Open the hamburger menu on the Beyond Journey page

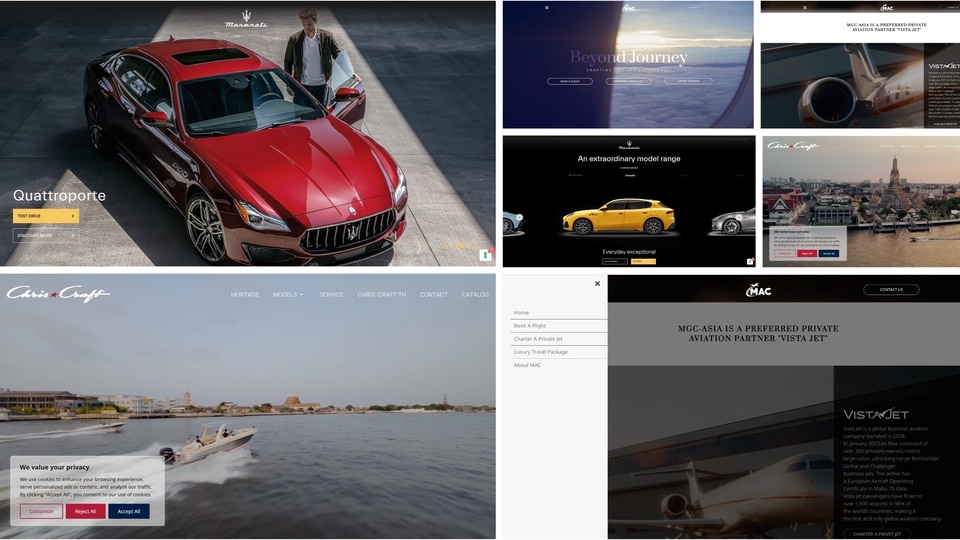[x=547, y=8]
